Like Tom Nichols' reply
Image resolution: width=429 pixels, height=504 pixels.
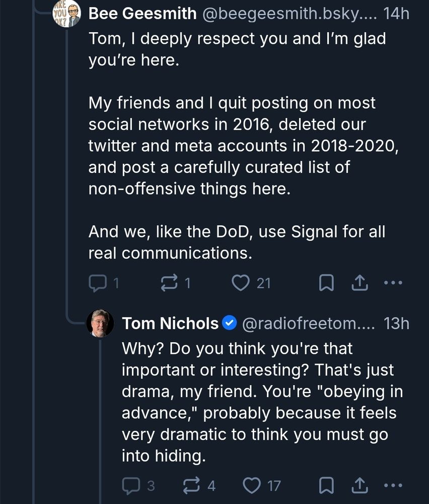click(x=251, y=486)
